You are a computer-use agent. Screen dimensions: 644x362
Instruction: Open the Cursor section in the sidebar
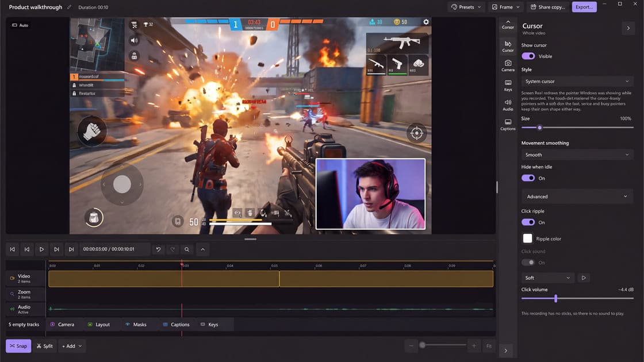508,46
